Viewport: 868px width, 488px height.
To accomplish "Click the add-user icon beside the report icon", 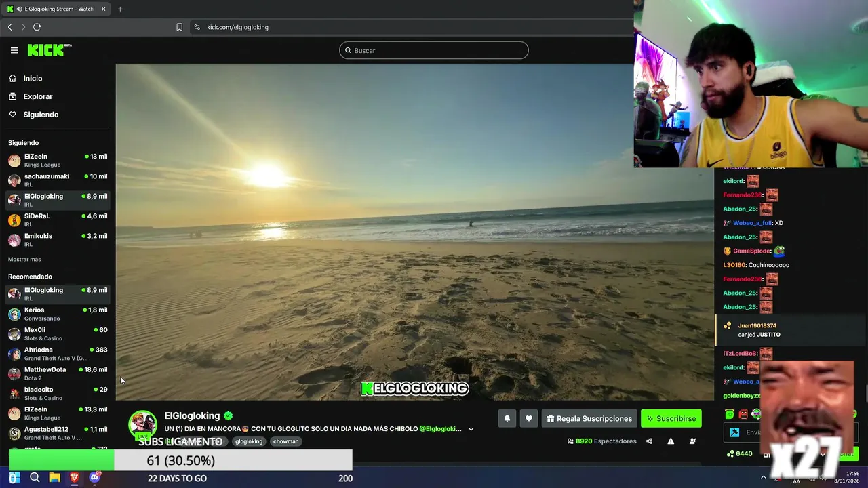I will pos(692,441).
